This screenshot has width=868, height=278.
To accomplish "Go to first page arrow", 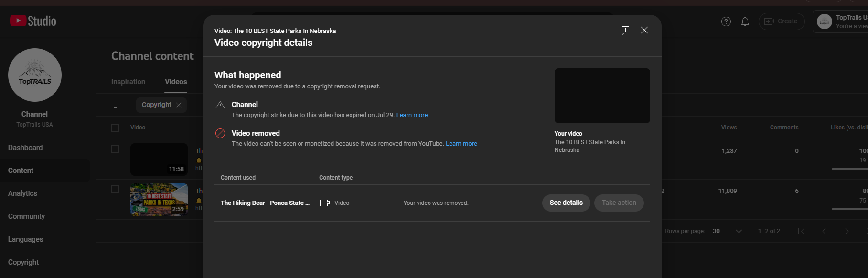I will (801, 231).
